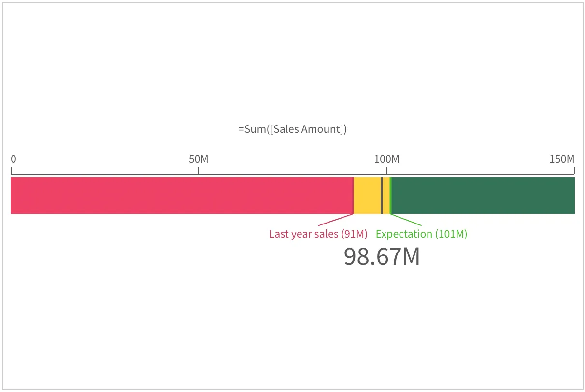Click the 0 axis label
Viewport: 585px width, 392px height.
(14, 159)
